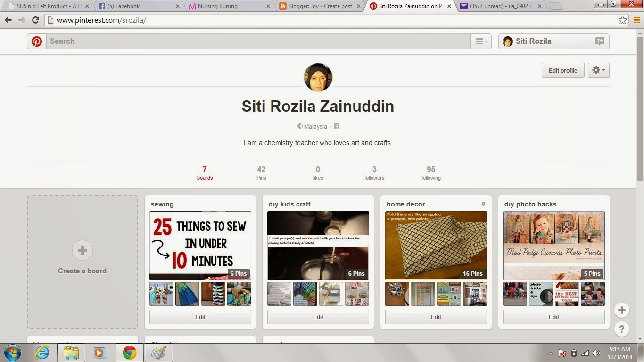
Task: Switch to the Facebook browser tab
Action: click(139, 6)
